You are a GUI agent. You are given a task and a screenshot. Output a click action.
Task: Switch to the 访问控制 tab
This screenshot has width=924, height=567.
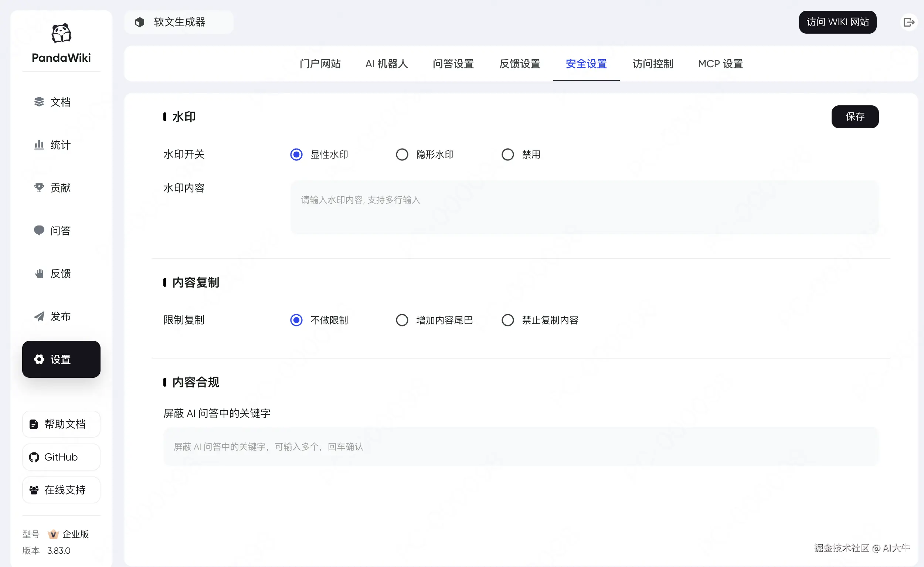[652, 64]
